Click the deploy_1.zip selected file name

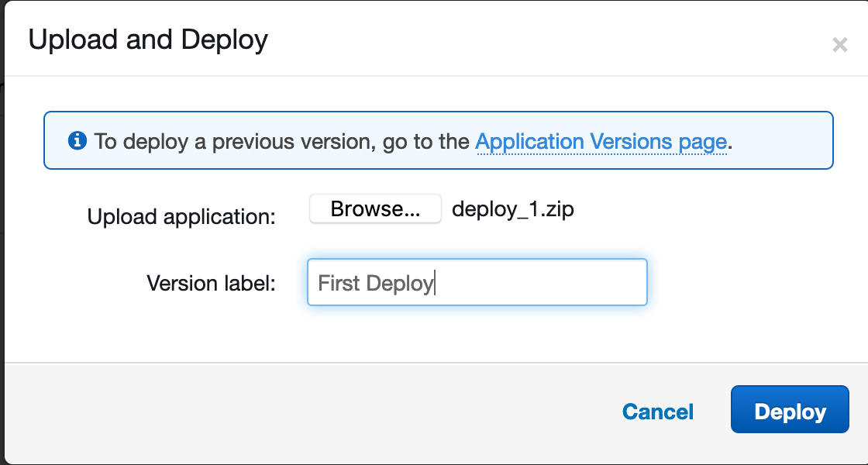tap(512, 209)
